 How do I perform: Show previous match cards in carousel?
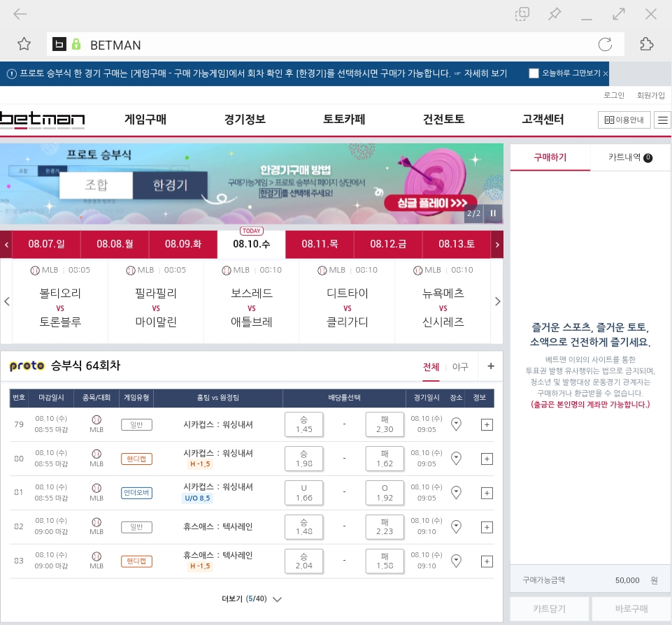(6, 301)
